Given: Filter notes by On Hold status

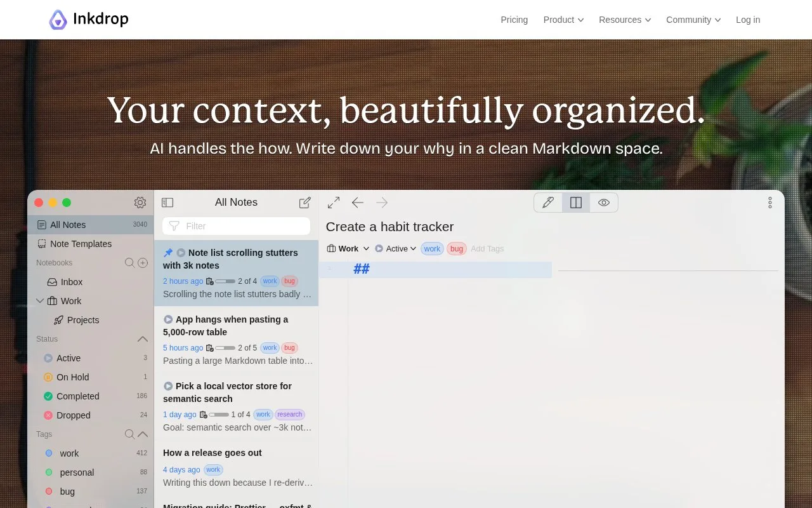Looking at the screenshot, I should (x=91, y=377).
